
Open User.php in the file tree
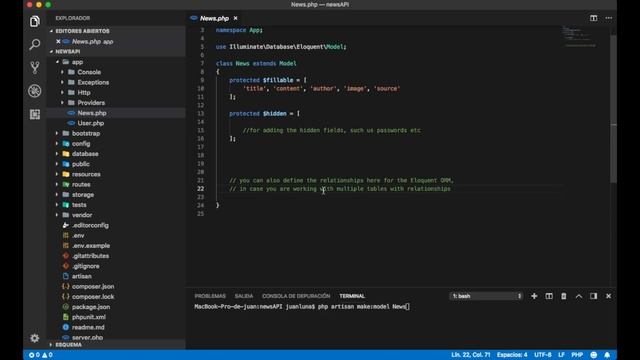[x=91, y=123]
